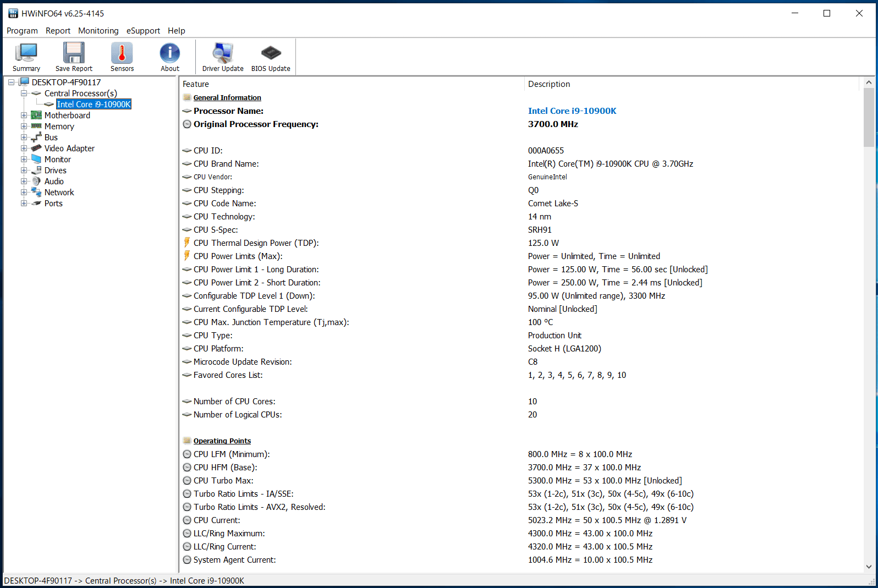Screen dimensions: 878x588
Task: Open the Program menu
Action: point(22,31)
